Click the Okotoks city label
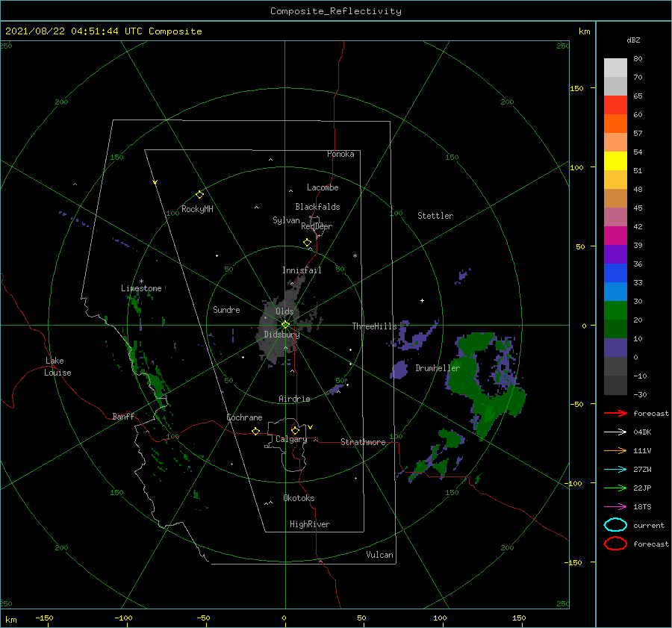This screenshot has height=628, width=672. [299, 498]
